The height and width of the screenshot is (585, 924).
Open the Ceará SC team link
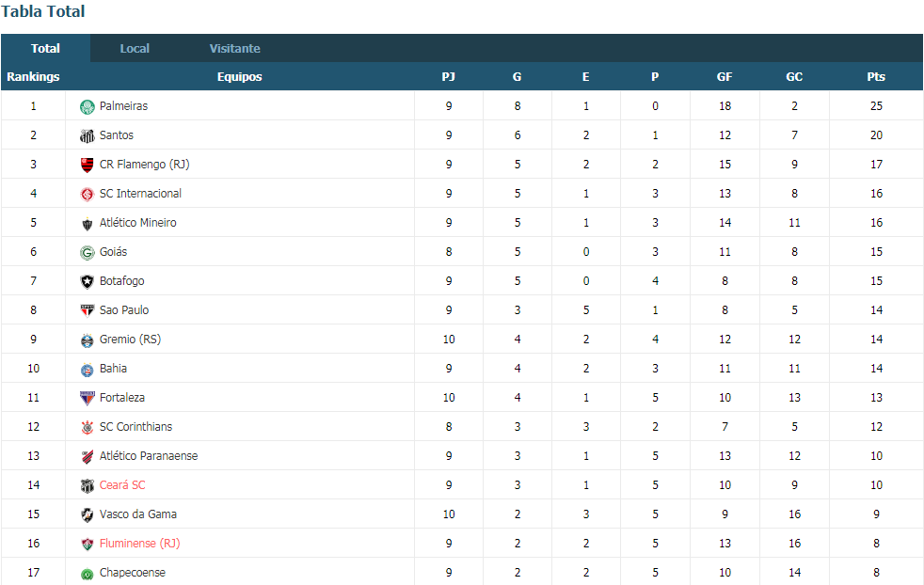point(122,485)
